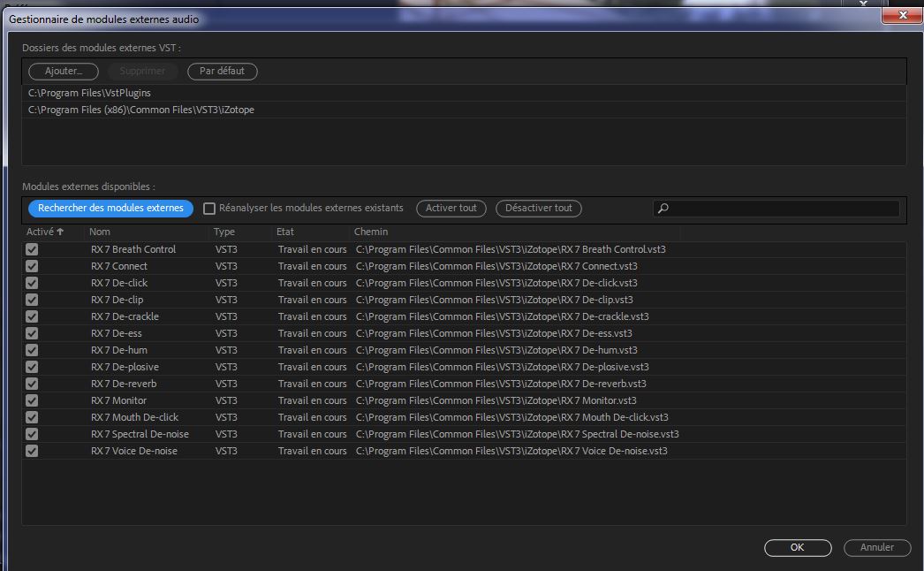Select the C:\Program Files\VstPlugins folder entry

89,93
